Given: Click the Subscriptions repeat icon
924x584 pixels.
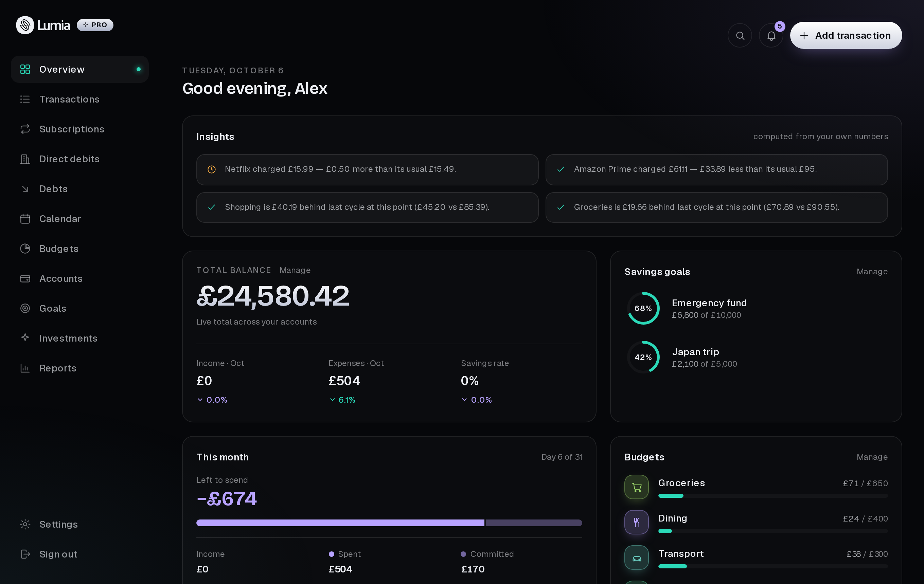Looking at the screenshot, I should [x=25, y=129].
